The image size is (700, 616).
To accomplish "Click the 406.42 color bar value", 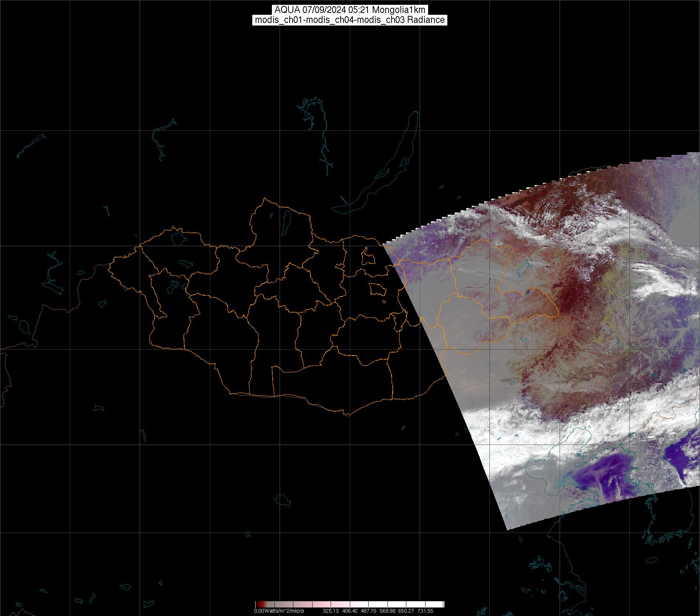I will coord(349,611).
